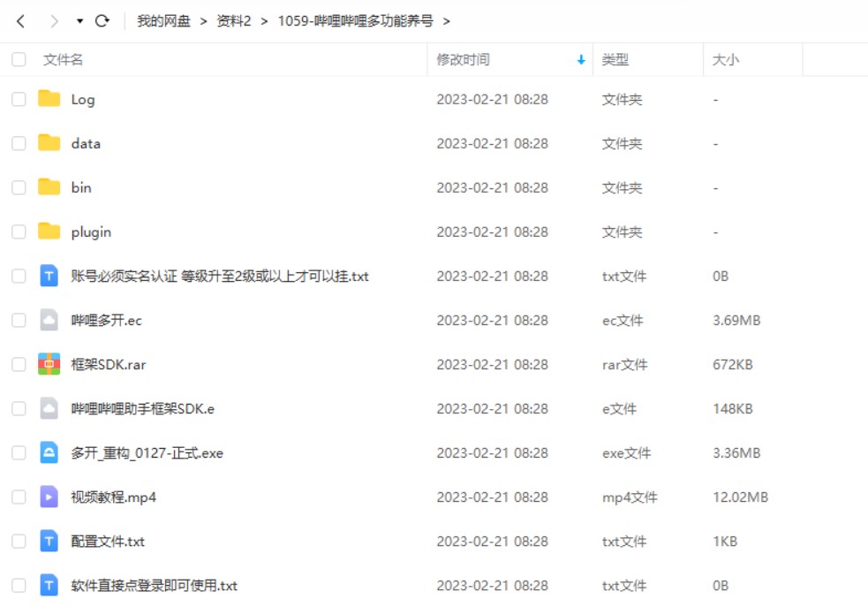Click the rar文件 type cell
Viewport: 868px width, 607px height.
coord(624,364)
